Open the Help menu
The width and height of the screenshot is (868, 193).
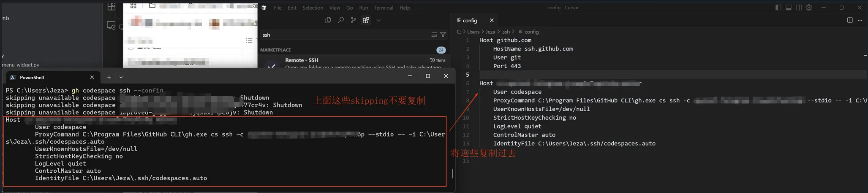(x=405, y=8)
